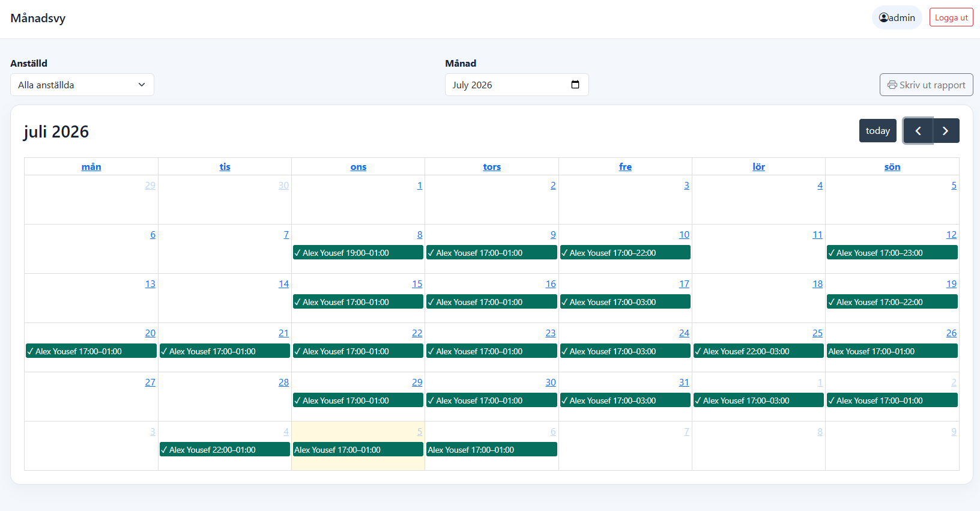The height and width of the screenshot is (511, 980).
Task: Open the calendar picker icon in Månad field
Action: (575, 85)
